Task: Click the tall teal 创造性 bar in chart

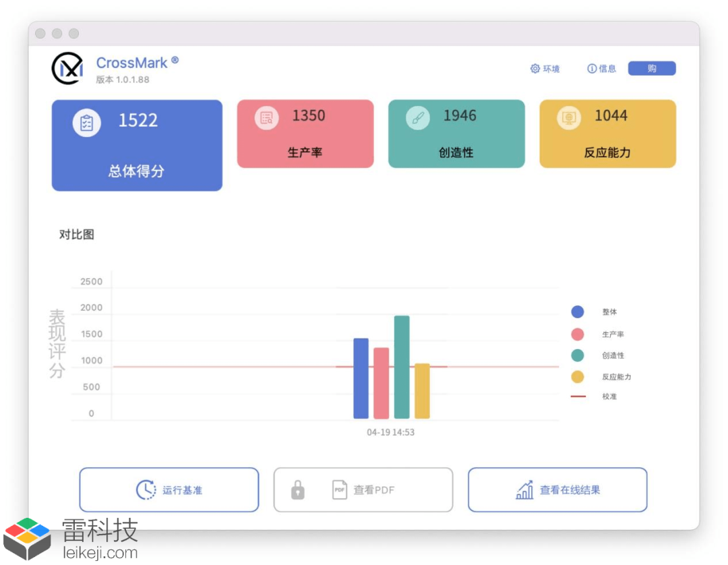Action: click(402, 367)
